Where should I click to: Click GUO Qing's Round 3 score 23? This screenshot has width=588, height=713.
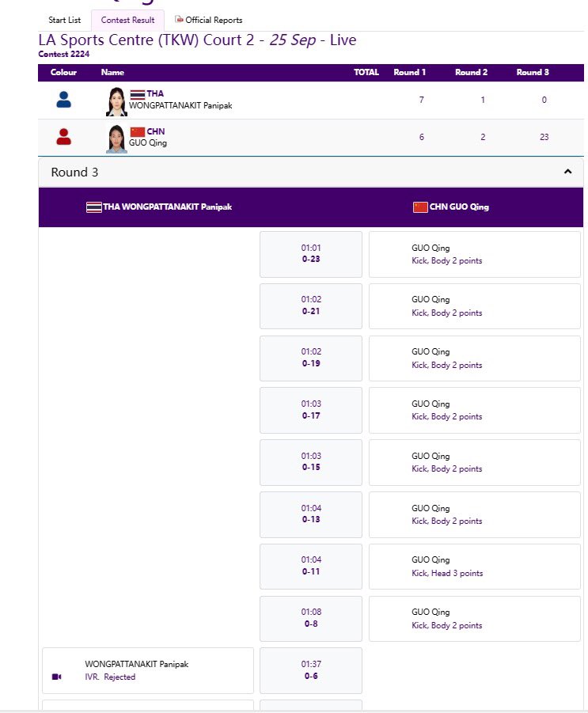click(544, 137)
